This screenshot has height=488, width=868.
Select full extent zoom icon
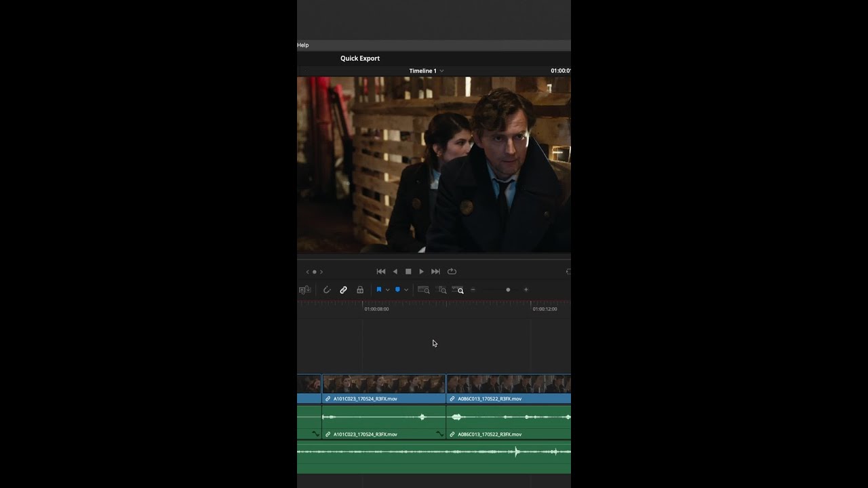[424, 290]
